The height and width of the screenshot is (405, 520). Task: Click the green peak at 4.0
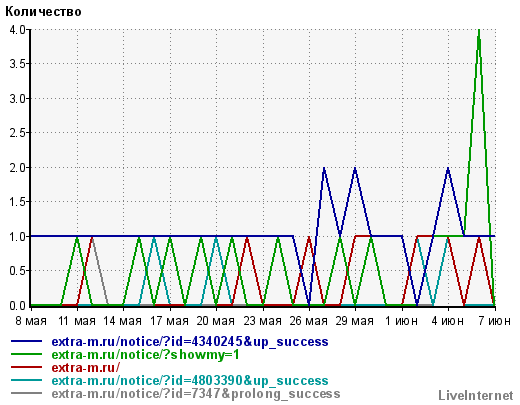coord(479,31)
